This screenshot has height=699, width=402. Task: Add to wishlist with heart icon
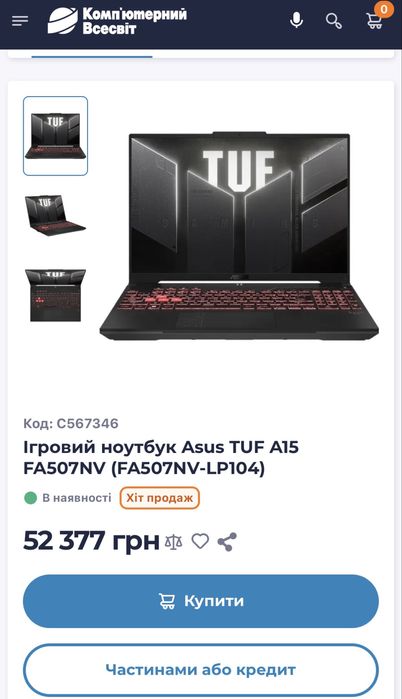tap(200, 541)
